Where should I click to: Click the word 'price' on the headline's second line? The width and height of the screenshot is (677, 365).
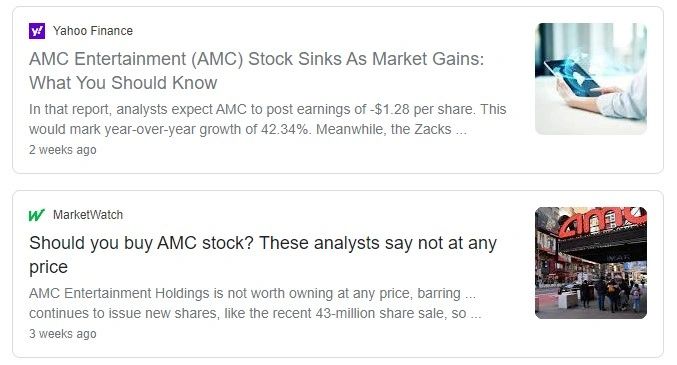click(48, 267)
